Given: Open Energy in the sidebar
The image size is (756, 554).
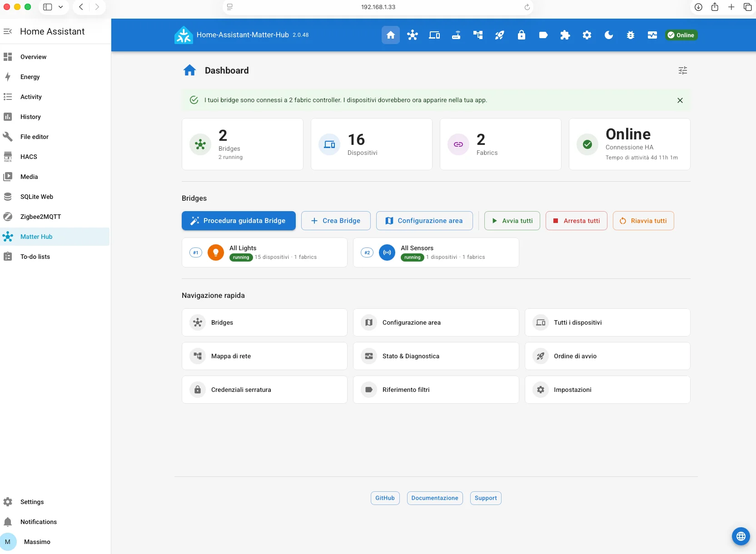Looking at the screenshot, I should pos(55,77).
